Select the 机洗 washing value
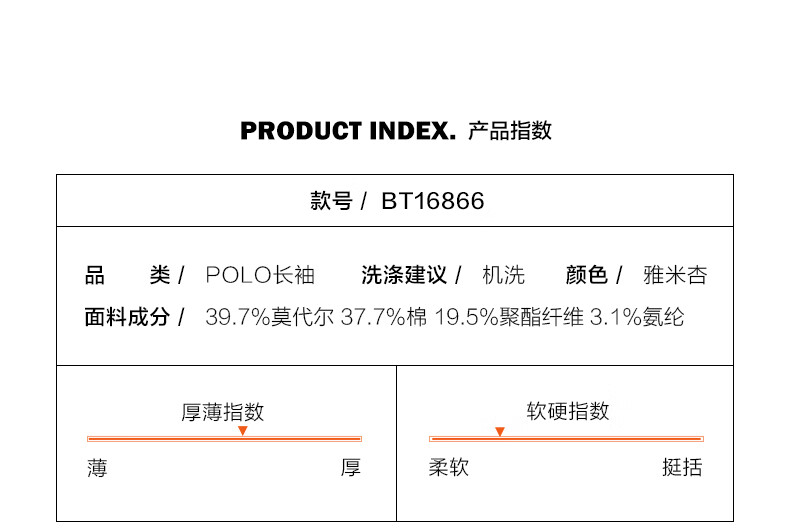Screen dimensions: 790x531 click(x=503, y=276)
